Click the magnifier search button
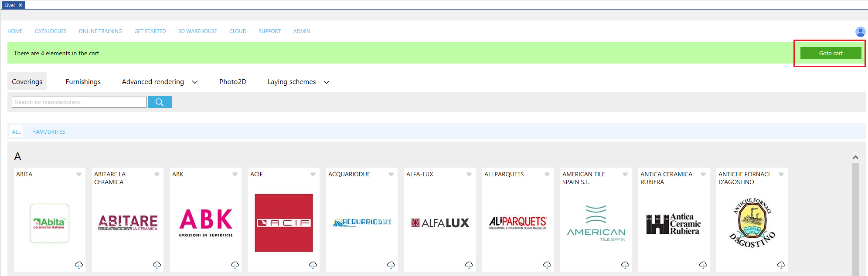The height and width of the screenshot is (276, 868). tap(160, 102)
